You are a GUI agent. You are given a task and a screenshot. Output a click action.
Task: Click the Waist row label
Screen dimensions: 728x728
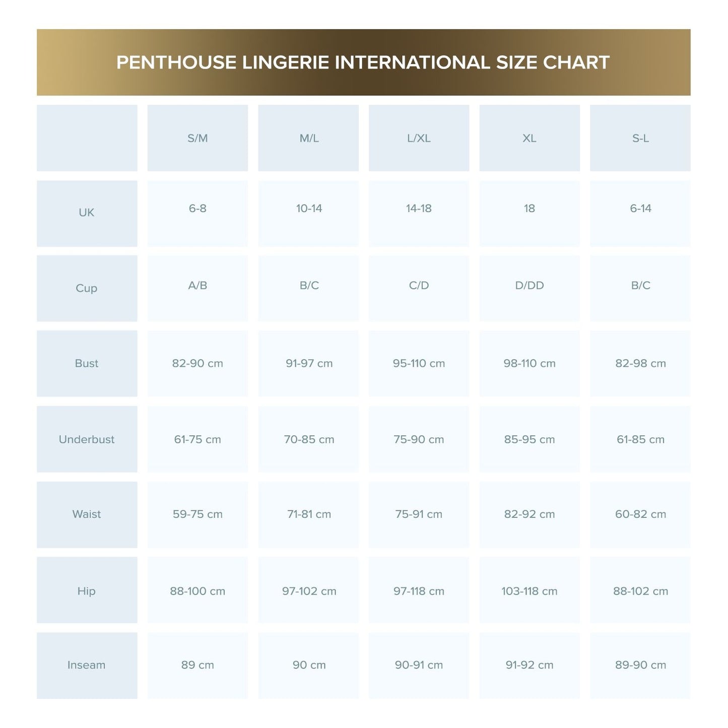pos(87,514)
